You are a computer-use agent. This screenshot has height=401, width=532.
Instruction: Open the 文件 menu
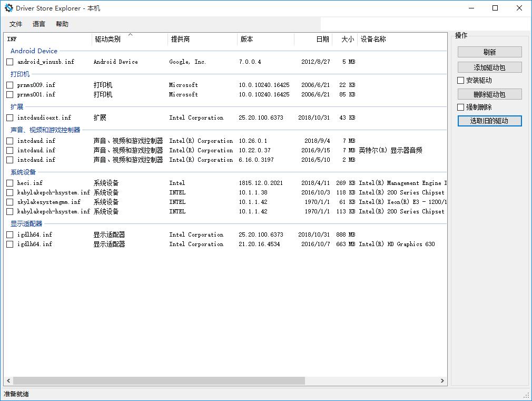[16, 24]
